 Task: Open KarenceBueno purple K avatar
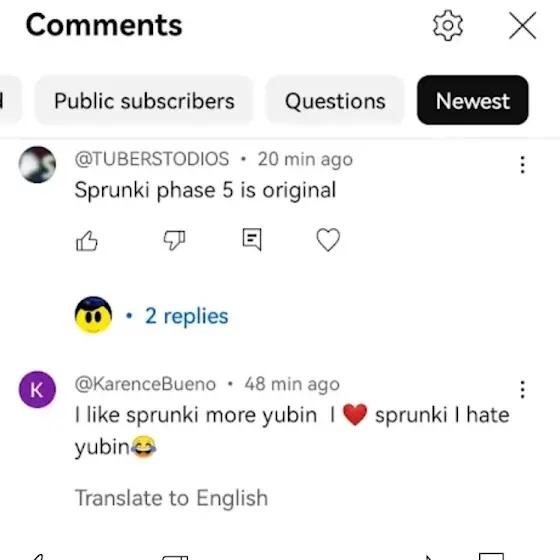pos(37,390)
